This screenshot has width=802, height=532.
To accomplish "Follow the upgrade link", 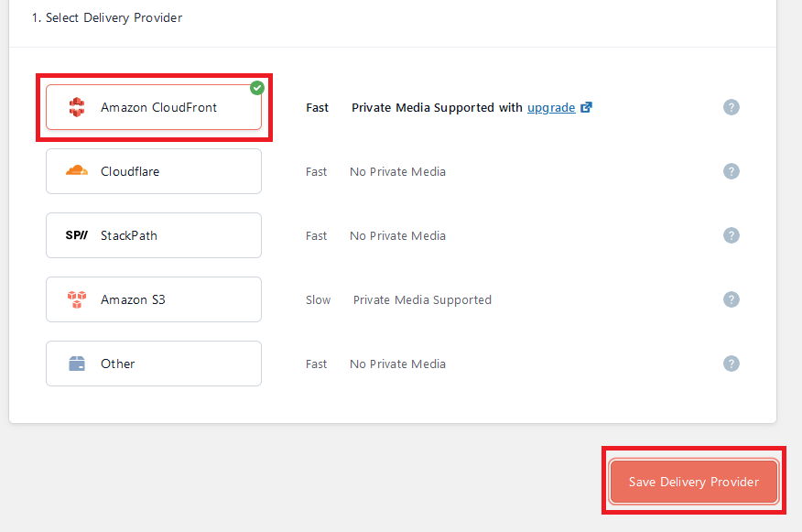I will 551,108.
